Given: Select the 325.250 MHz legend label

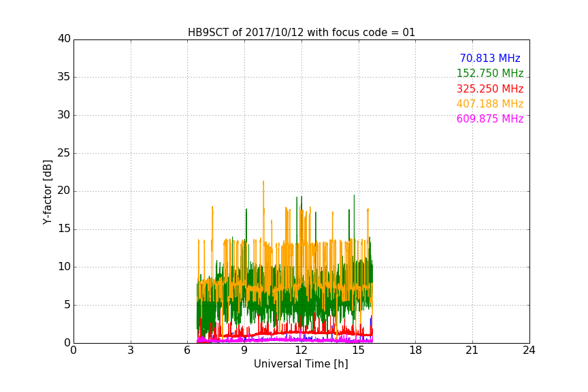Looking at the screenshot, I should [x=490, y=88].
